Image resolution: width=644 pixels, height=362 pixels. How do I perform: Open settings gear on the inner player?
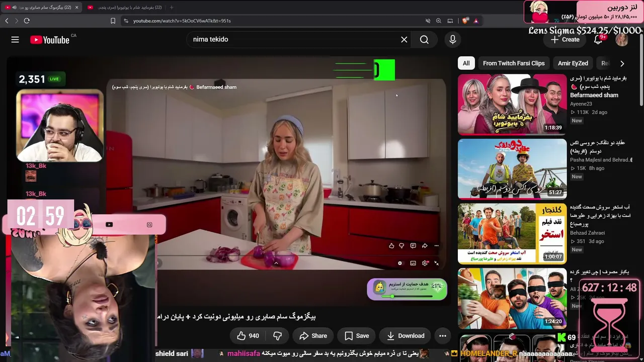(425, 263)
